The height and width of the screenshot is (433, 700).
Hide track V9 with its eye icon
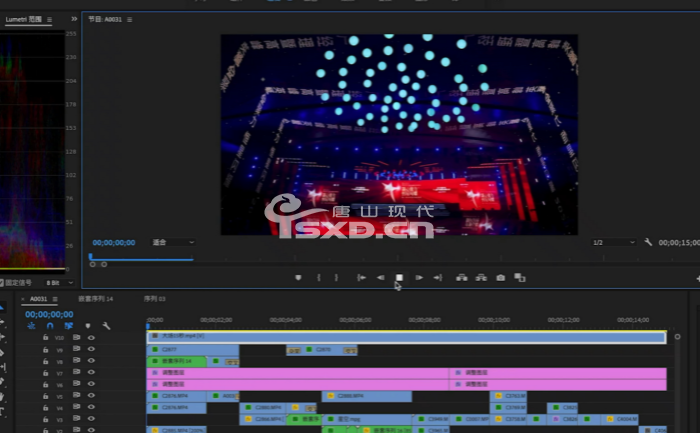coord(91,349)
